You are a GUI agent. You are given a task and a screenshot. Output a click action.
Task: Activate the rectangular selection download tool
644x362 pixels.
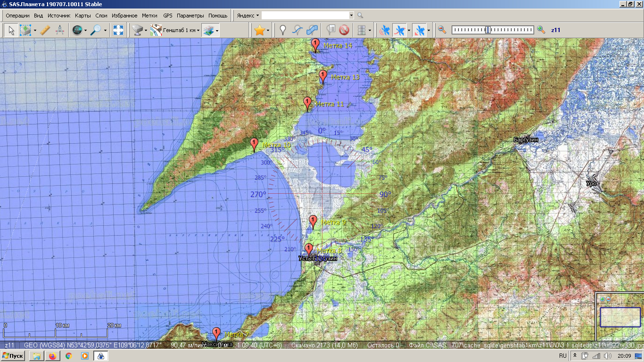[25, 30]
